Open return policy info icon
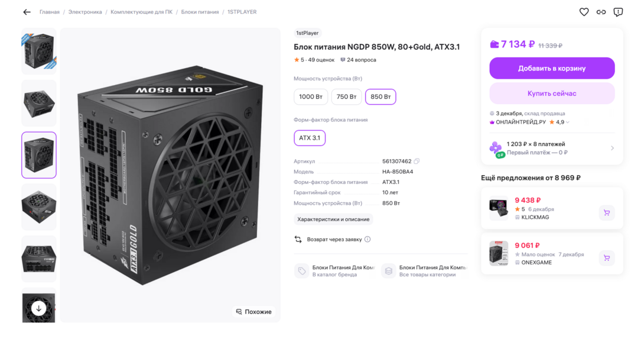 click(367, 240)
